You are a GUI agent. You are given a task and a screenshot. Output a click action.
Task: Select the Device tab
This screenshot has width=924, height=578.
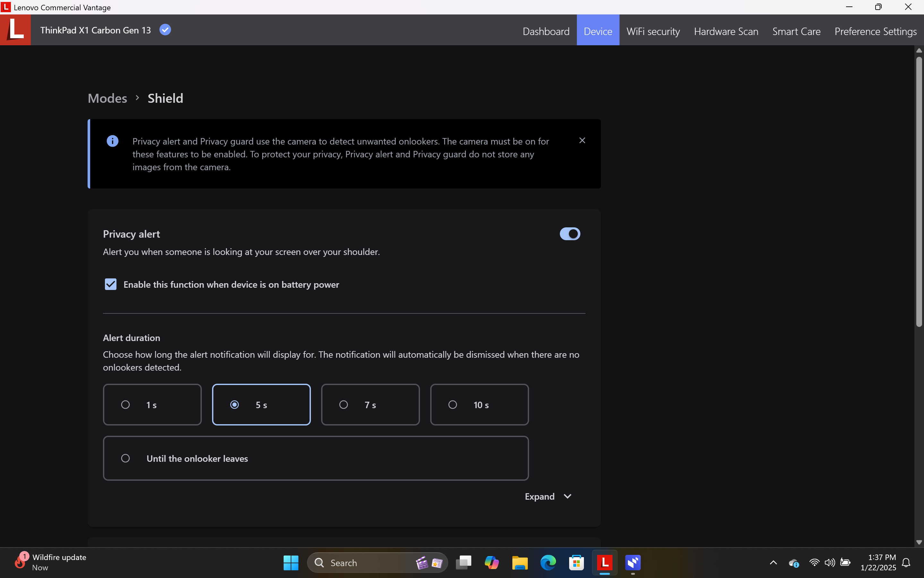point(598,31)
